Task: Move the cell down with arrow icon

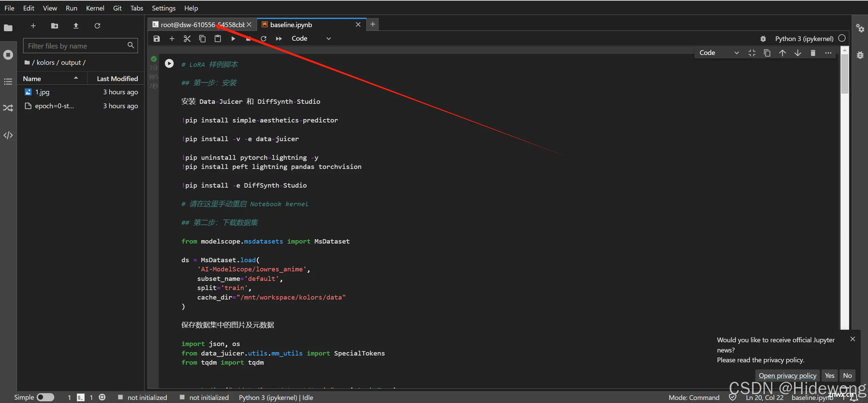Action: tap(798, 53)
